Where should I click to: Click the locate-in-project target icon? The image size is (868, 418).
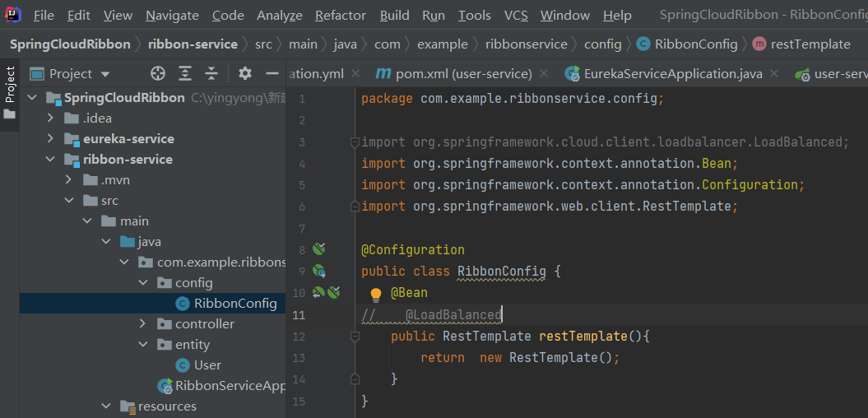tap(158, 73)
